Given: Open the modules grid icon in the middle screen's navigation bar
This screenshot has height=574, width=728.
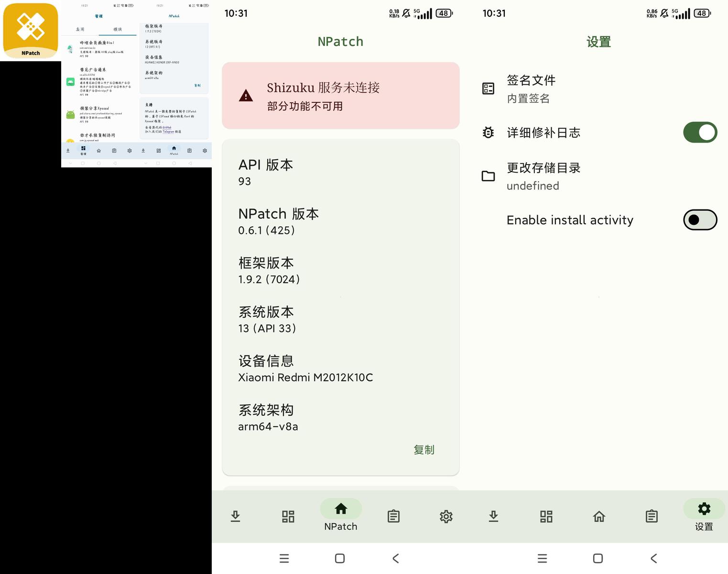Looking at the screenshot, I should tap(288, 516).
